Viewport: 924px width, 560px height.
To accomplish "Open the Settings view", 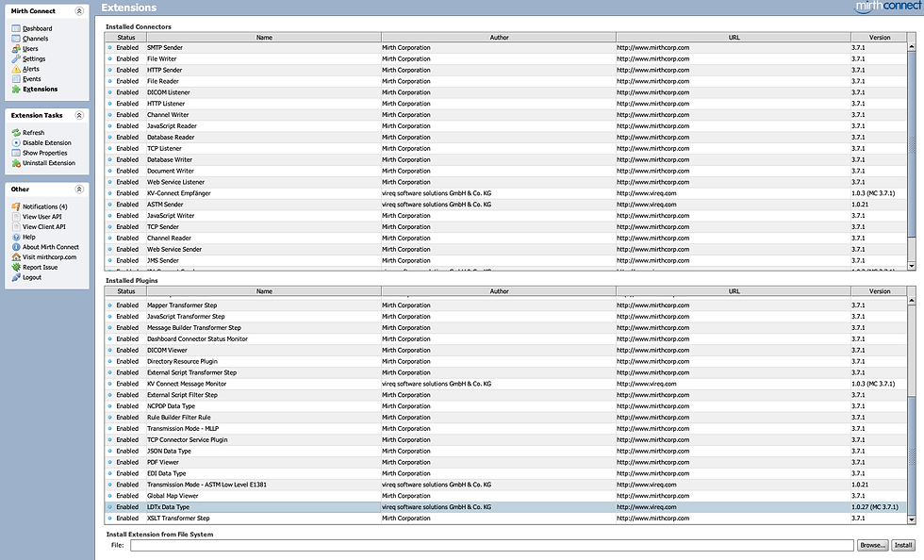I will click(34, 58).
